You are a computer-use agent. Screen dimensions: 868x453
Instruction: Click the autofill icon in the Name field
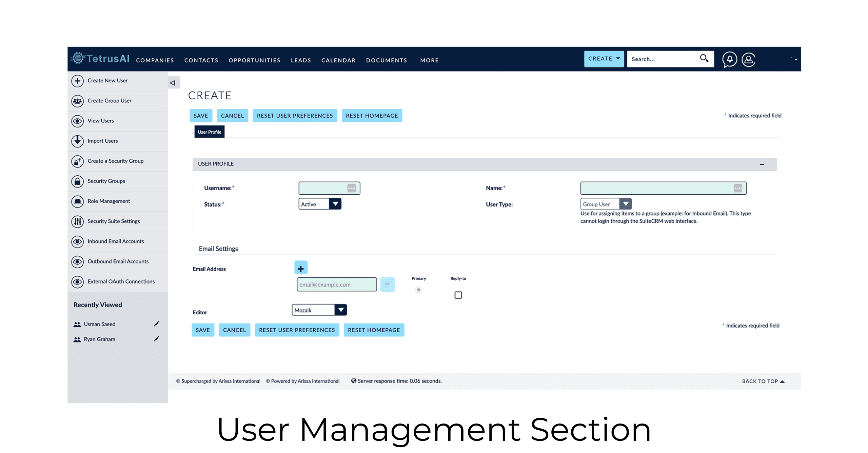tap(737, 188)
